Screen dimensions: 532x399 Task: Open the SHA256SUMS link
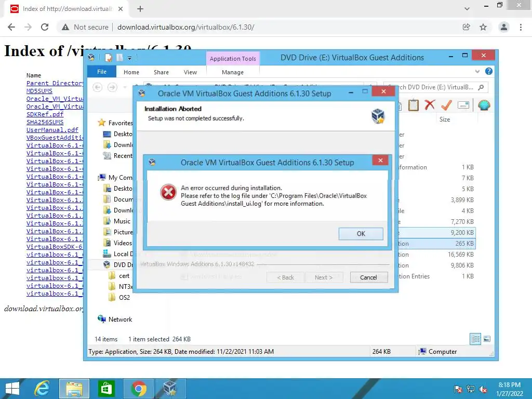click(x=45, y=122)
